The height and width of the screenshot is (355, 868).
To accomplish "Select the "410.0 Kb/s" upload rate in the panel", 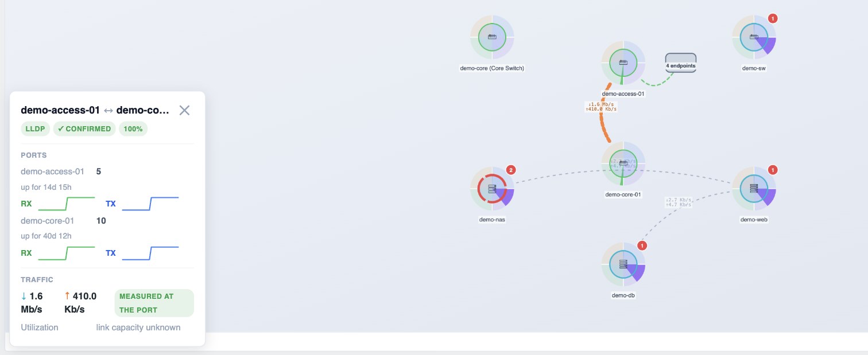I will click(80, 303).
